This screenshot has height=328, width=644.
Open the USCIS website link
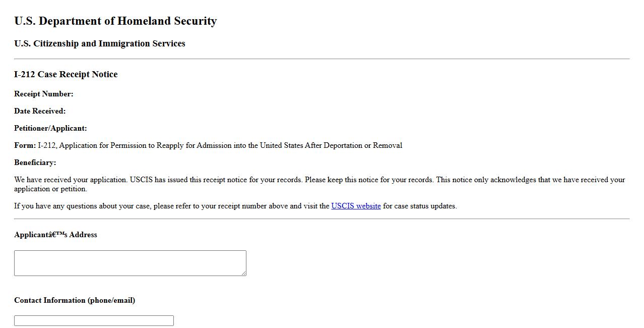tap(356, 206)
